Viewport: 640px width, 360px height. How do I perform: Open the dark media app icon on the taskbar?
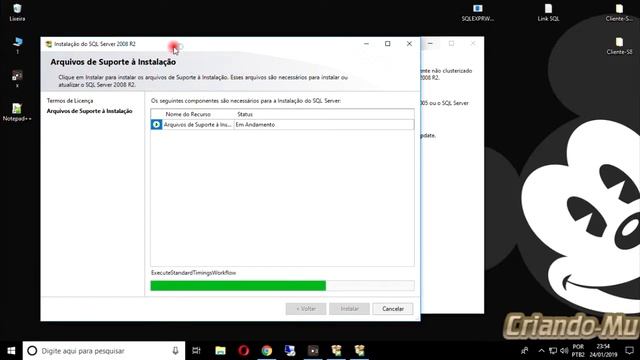313,351
